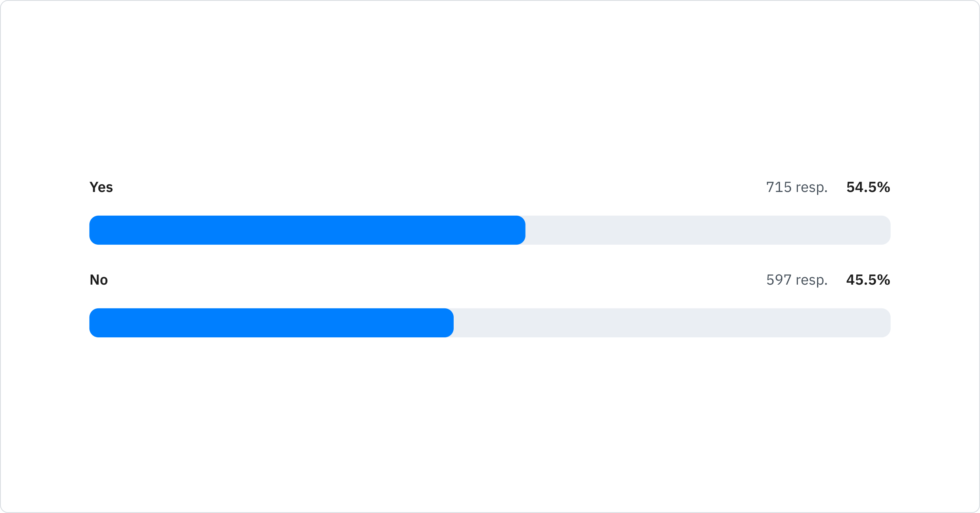This screenshot has height=513, width=980.
Task: Click the number 597 in the No row
Action: pyautogui.click(x=779, y=280)
